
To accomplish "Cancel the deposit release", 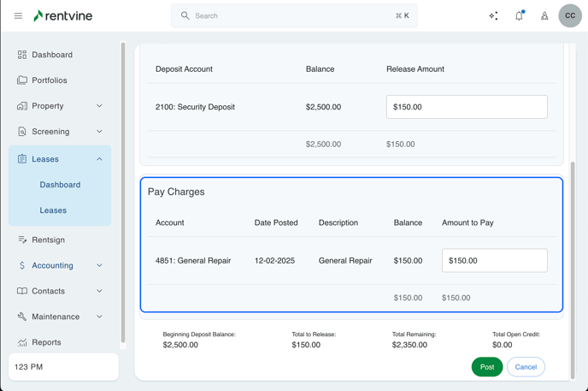I will click(526, 367).
